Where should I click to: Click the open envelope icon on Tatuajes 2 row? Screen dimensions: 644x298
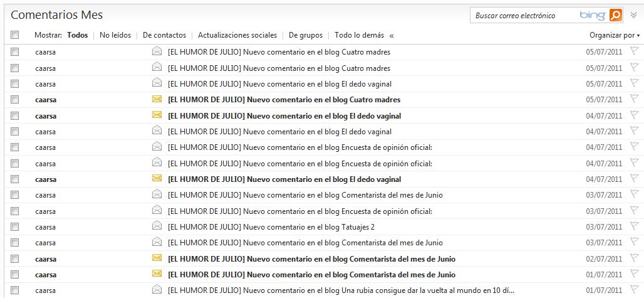point(157,226)
